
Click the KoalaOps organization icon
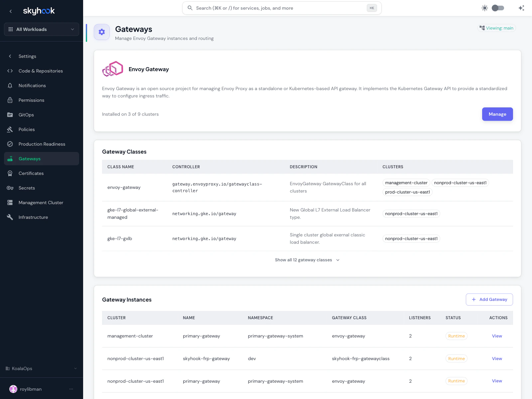pos(8,368)
